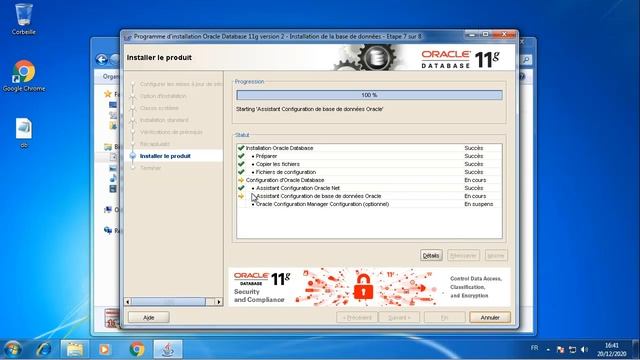Viewport: 640px width, 360px height.
Task: Select the Java installer taskbar icon
Action: point(168,349)
